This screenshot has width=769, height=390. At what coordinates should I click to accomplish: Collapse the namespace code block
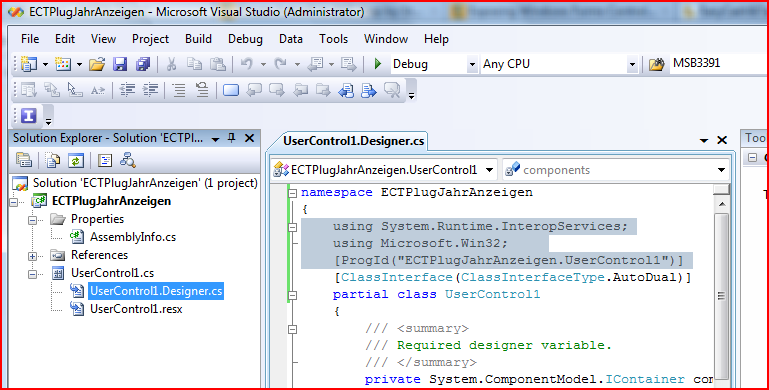(x=293, y=193)
